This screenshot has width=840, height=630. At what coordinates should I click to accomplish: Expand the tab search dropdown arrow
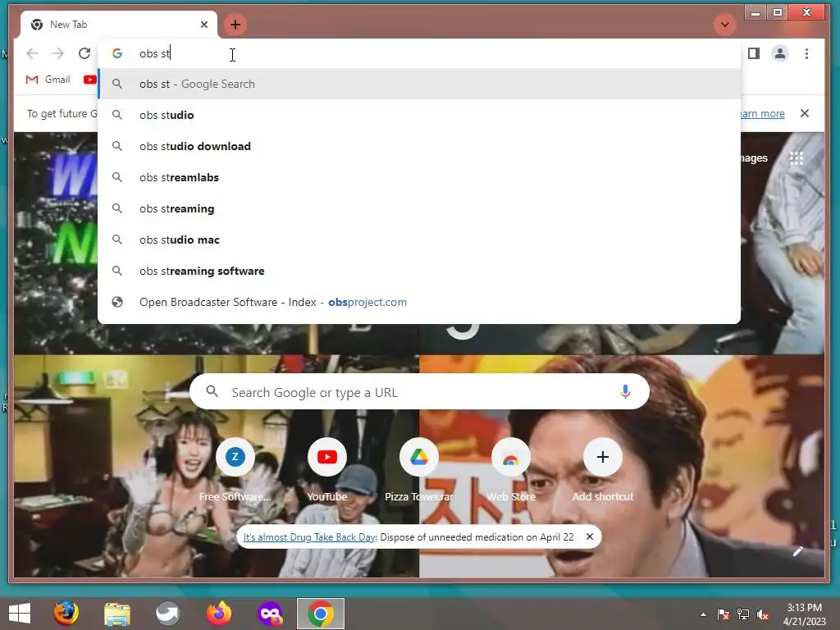click(x=724, y=25)
